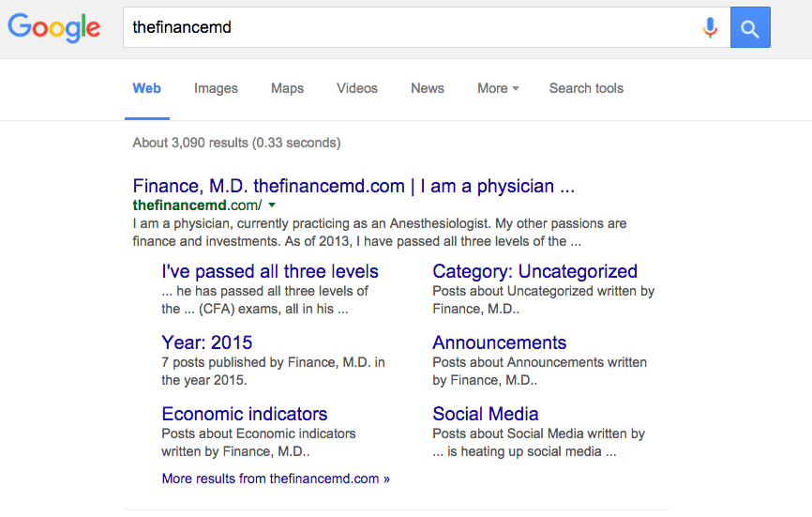The height and width of the screenshot is (517, 812).
Task: Expand the More dropdown menu
Action: pos(498,88)
